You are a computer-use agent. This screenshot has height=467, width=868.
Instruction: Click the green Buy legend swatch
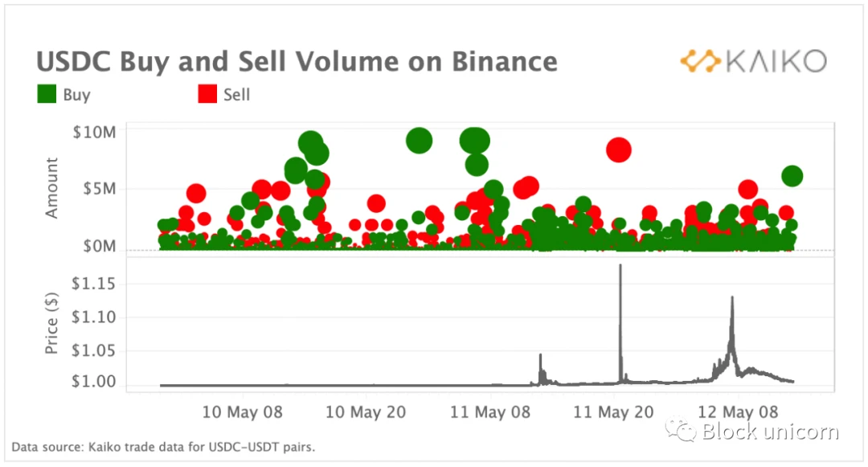click(x=47, y=94)
